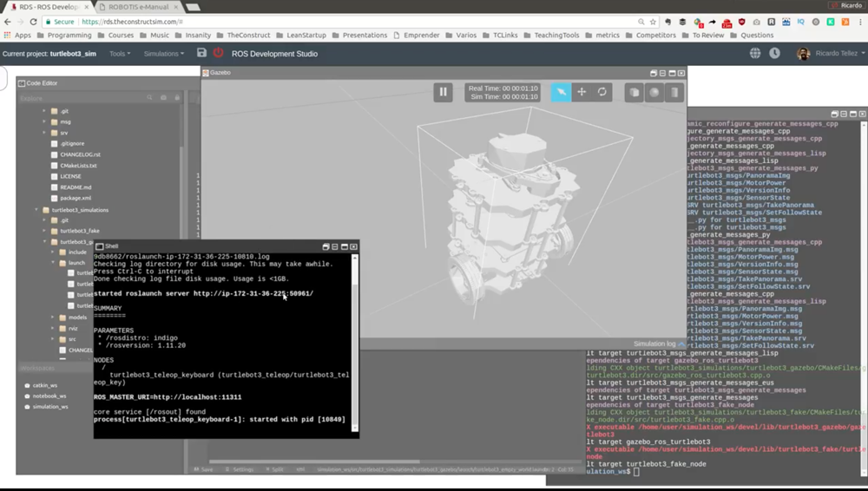Screen dimensions: 868x491
Task: Collapse the turtlebot3_simulations folder
Action: pyautogui.click(x=36, y=210)
